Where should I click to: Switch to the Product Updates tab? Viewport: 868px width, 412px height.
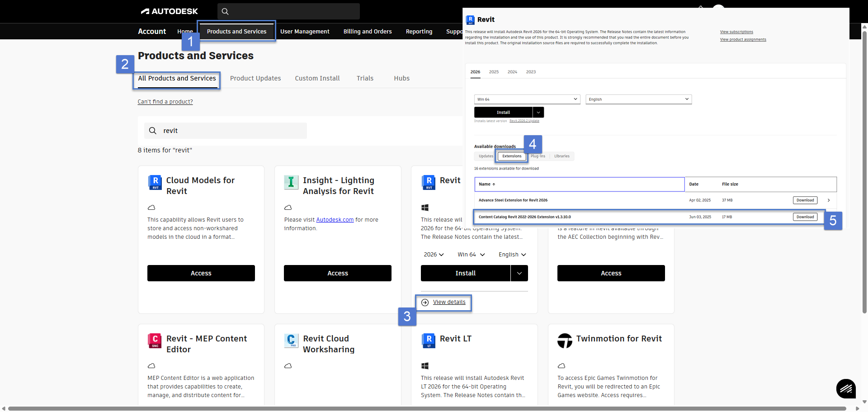255,78
